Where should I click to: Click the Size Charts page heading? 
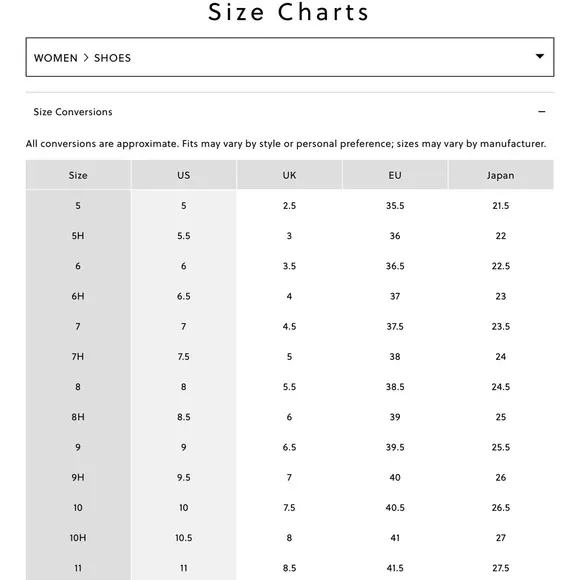tap(289, 12)
